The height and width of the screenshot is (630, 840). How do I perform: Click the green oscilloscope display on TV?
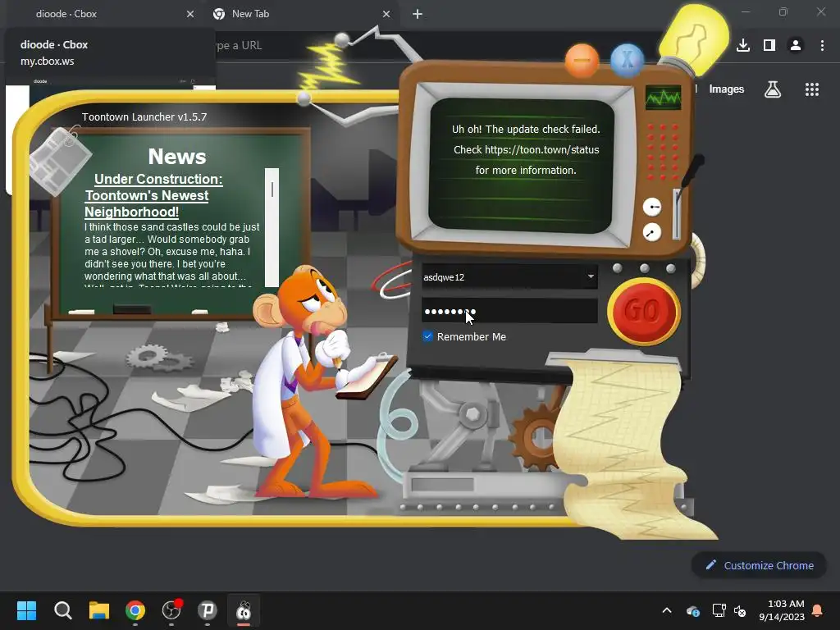click(x=663, y=98)
